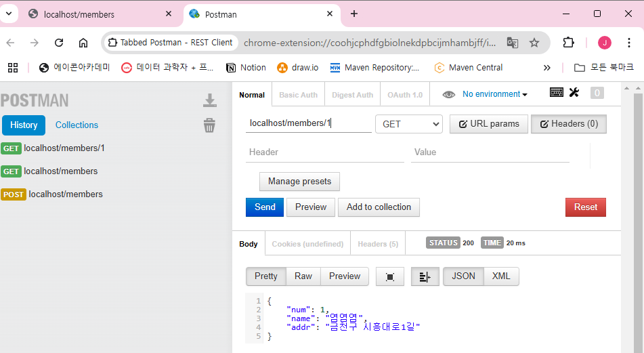
Task: Click Add to collection
Action: (x=379, y=207)
